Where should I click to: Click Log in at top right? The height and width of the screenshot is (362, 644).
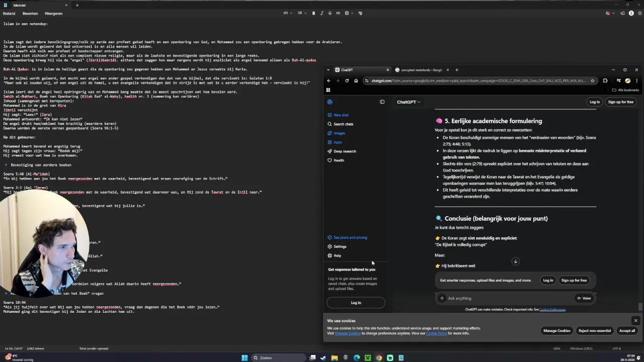coord(595,102)
